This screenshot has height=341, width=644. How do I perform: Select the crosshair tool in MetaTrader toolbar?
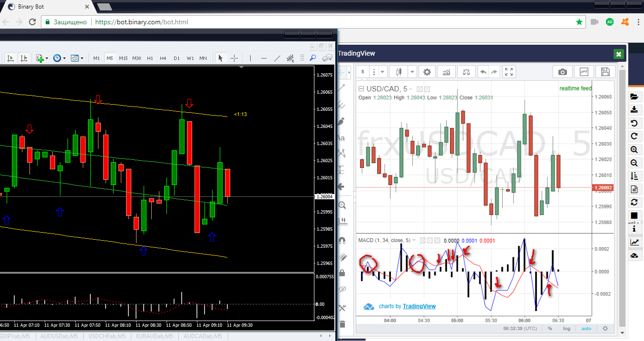234,58
